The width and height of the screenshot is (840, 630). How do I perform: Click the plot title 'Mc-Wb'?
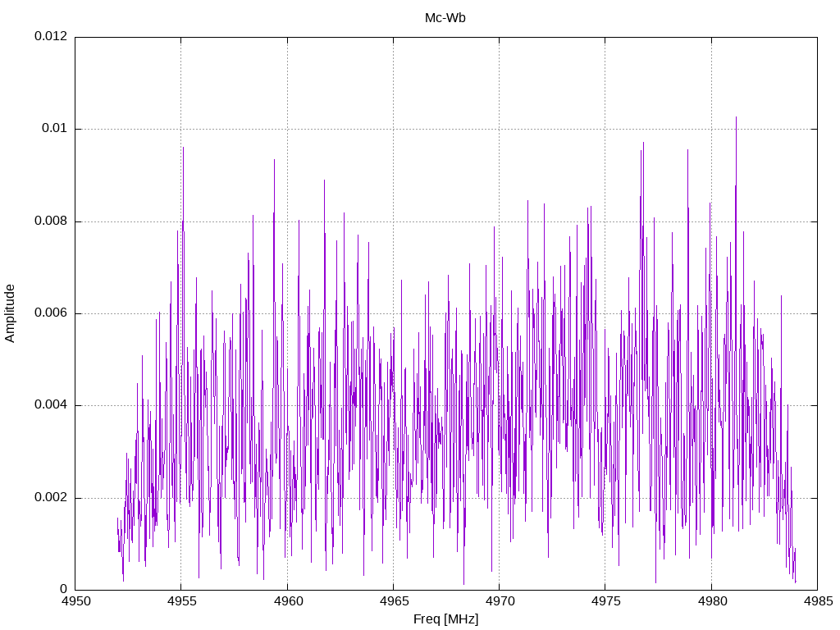(x=445, y=18)
